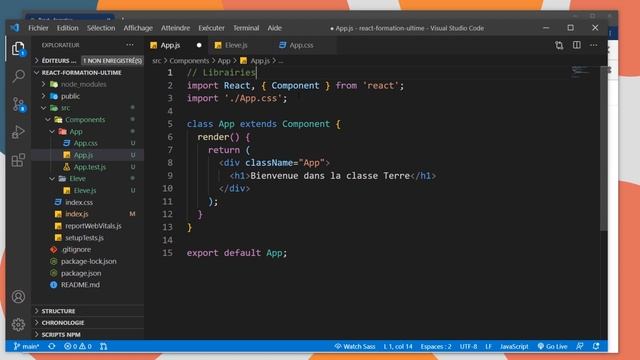Open the Atteindre menu

(176, 28)
